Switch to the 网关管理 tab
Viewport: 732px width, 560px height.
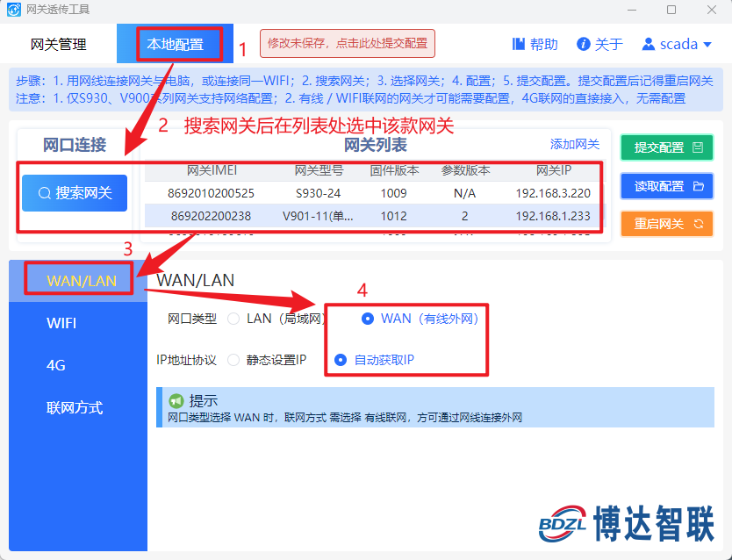(x=58, y=45)
